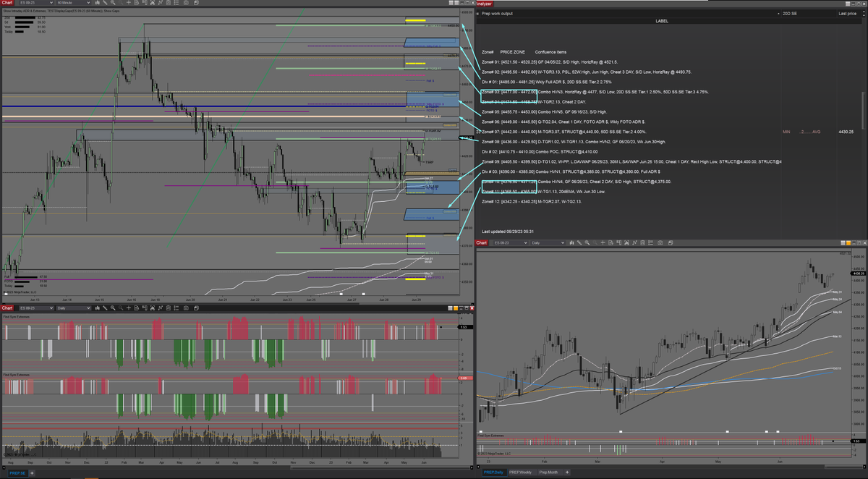Open instrument dropdown ES 09-23 on 60 Minute chart
The image size is (868, 479).
pos(36,3)
